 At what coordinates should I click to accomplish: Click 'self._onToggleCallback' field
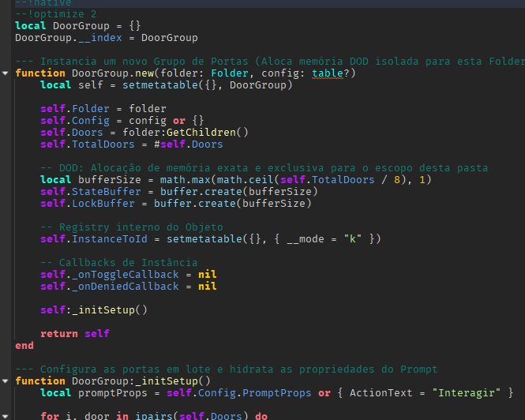click(x=110, y=275)
